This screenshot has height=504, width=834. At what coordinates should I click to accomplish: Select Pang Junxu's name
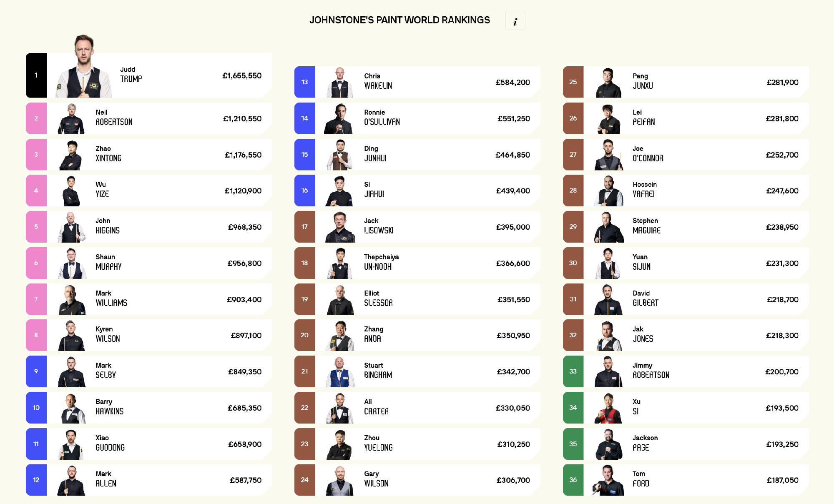[x=643, y=81]
